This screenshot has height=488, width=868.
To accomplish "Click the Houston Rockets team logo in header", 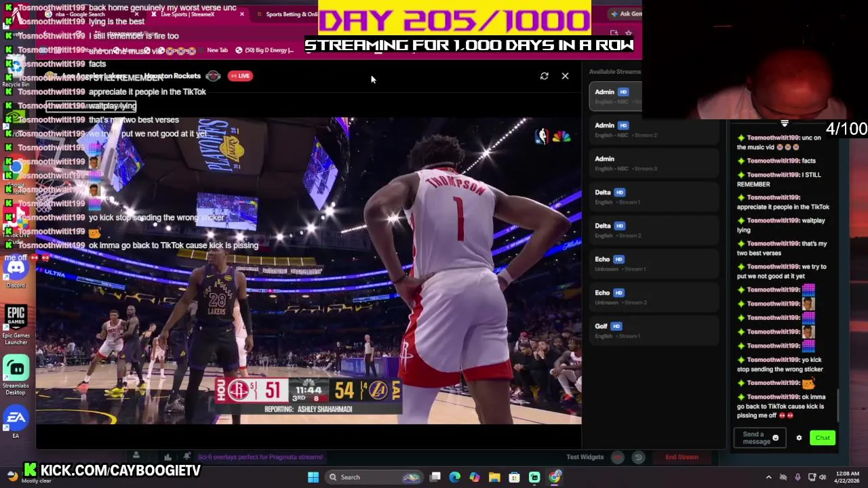I will coord(213,76).
